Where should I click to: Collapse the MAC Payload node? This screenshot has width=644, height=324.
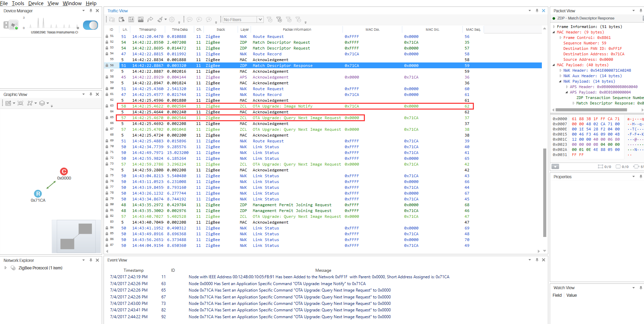[x=554, y=65]
